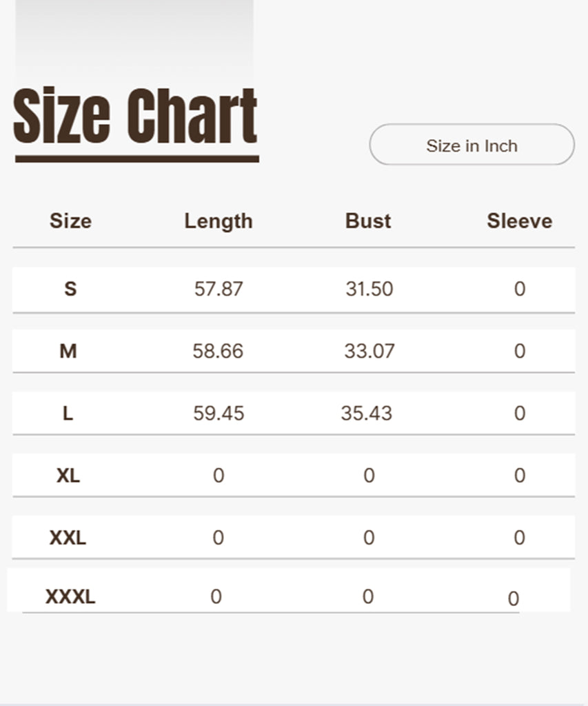Click the Size in Inch button
Image resolution: width=588 pixels, height=706 pixels.
coord(472,145)
